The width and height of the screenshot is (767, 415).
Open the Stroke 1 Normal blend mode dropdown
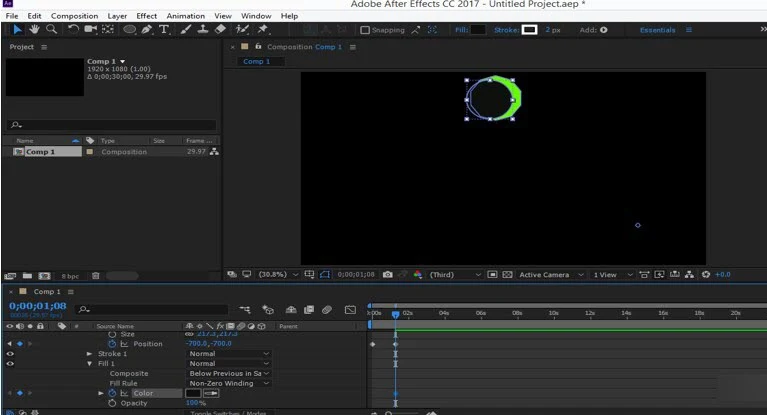coord(229,353)
